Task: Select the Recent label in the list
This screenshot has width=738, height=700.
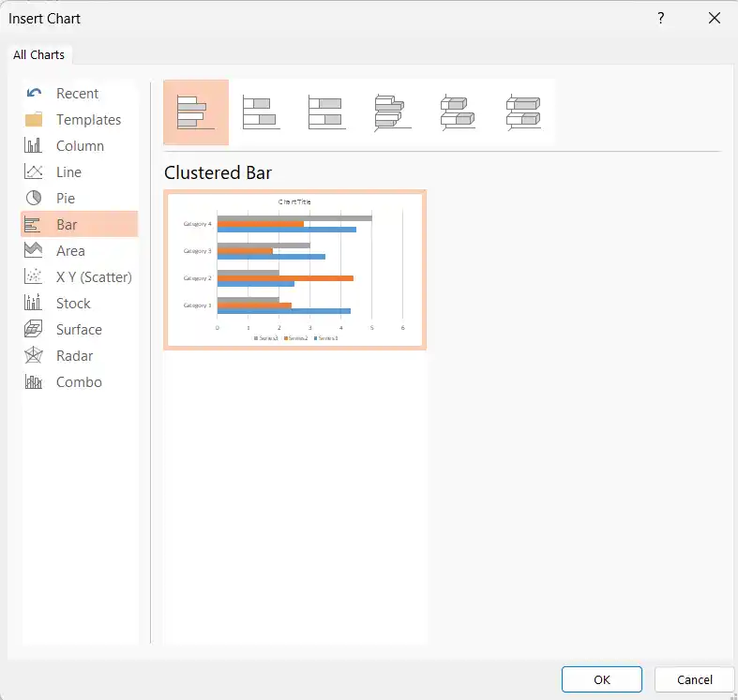Action: (x=77, y=94)
